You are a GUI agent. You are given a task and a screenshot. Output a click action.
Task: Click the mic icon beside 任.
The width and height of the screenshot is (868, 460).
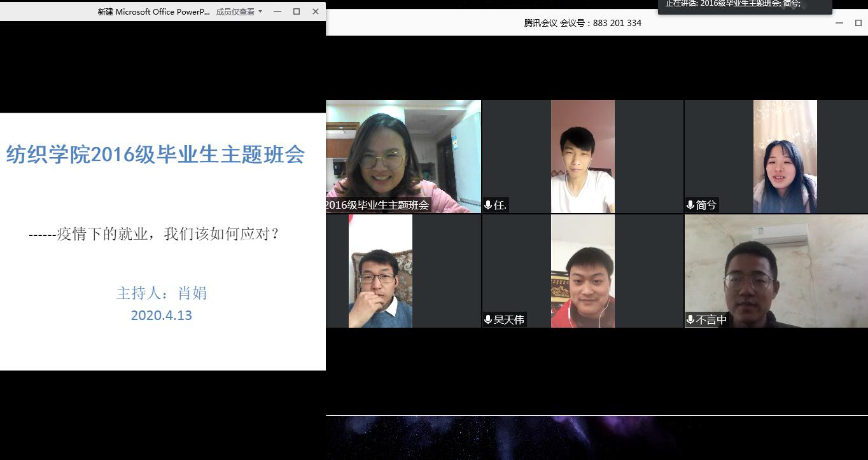click(x=488, y=205)
